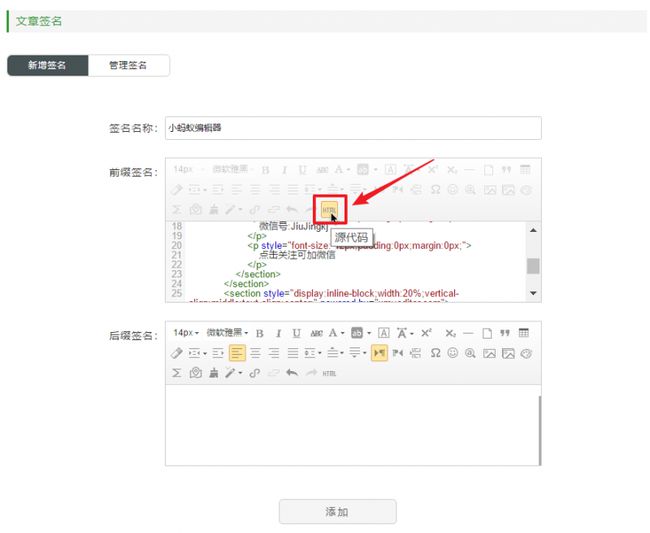Screen dimensions: 650x533
Task: Right-align text in suffix signature editor
Action: pyautogui.click(x=274, y=353)
